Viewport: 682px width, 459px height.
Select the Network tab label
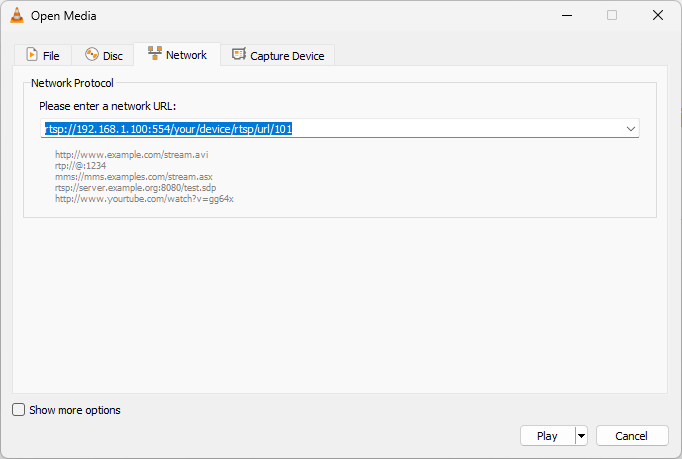click(186, 55)
